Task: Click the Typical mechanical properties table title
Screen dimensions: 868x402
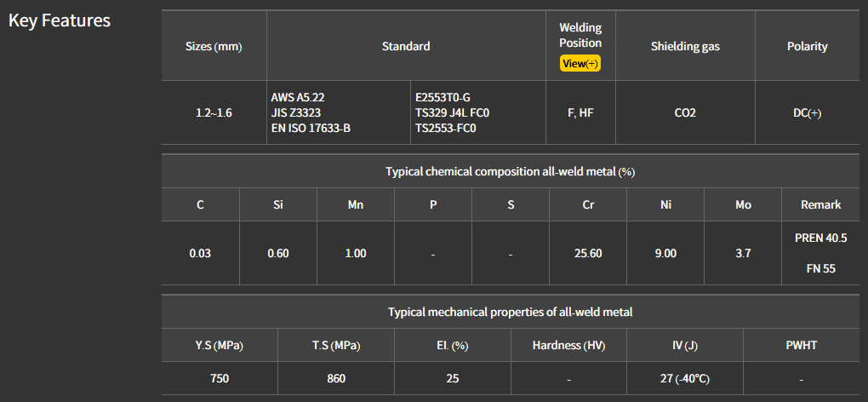Action: point(511,312)
